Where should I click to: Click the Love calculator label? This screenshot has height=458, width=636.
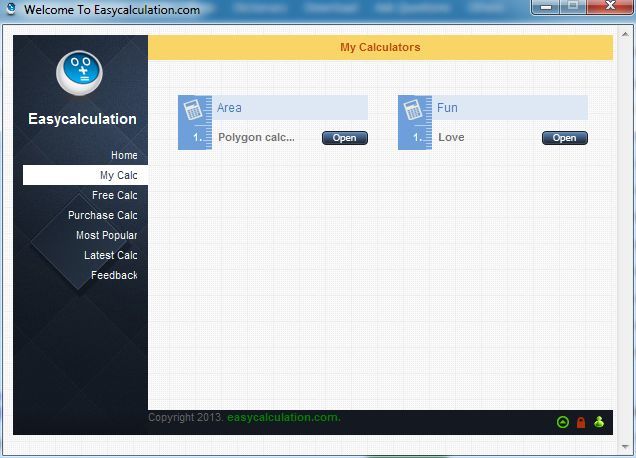click(451, 137)
